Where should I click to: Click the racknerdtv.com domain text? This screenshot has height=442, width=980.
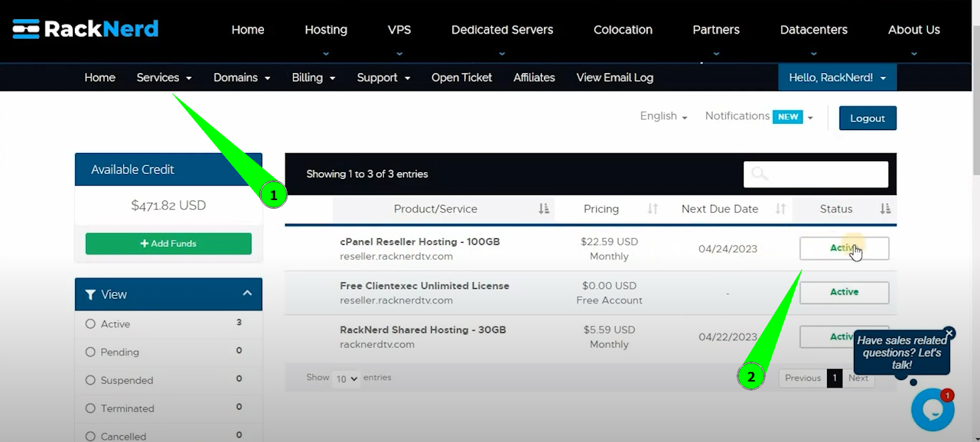pos(377,345)
